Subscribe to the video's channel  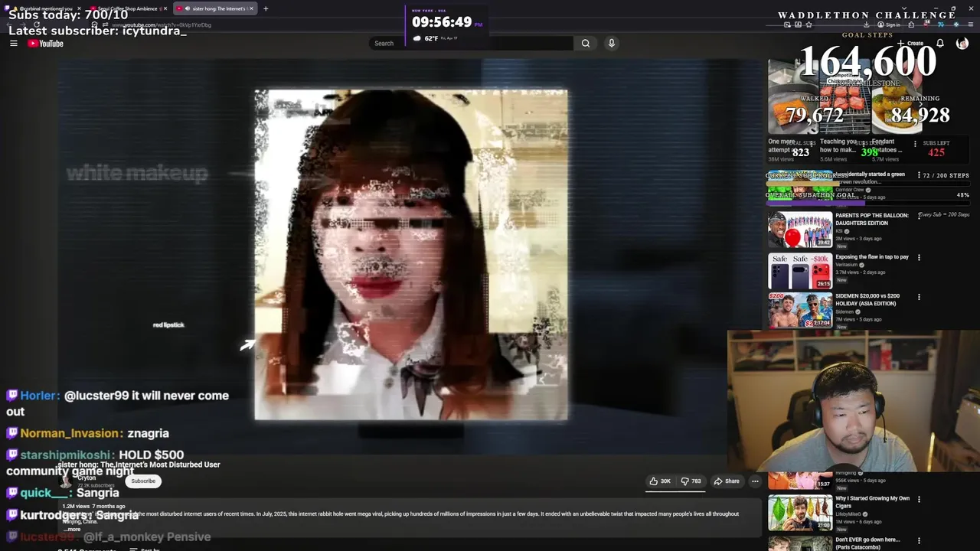(143, 481)
